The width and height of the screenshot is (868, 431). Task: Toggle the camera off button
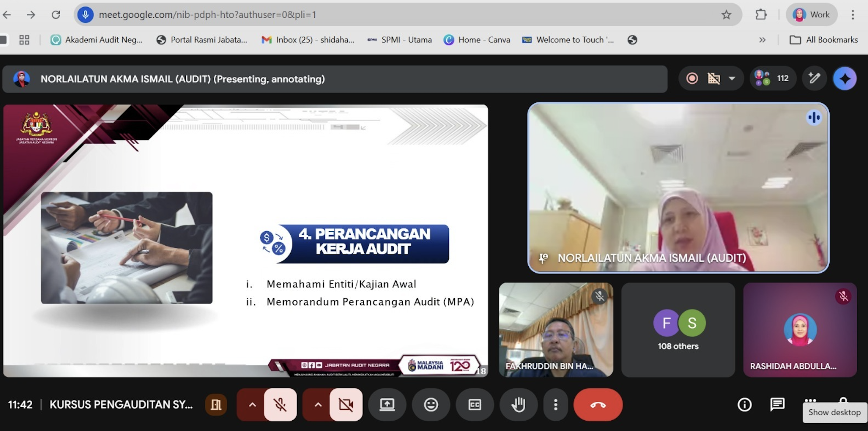(346, 405)
